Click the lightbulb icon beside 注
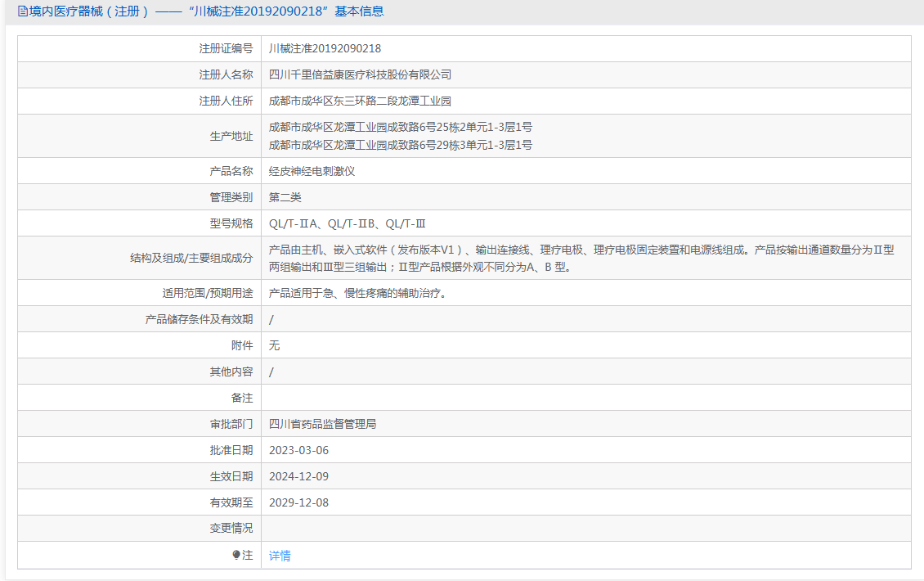The image size is (924, 581). (236, 555)
